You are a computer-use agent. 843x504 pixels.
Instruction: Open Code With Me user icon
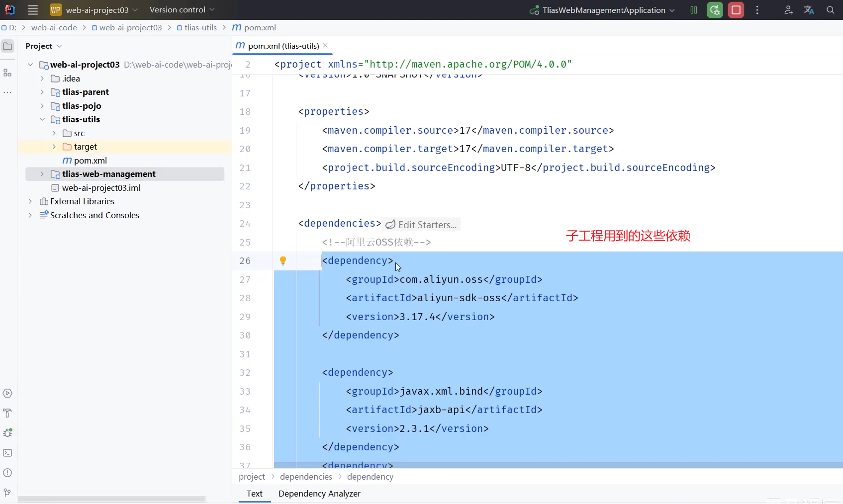[x=788, y=10]
